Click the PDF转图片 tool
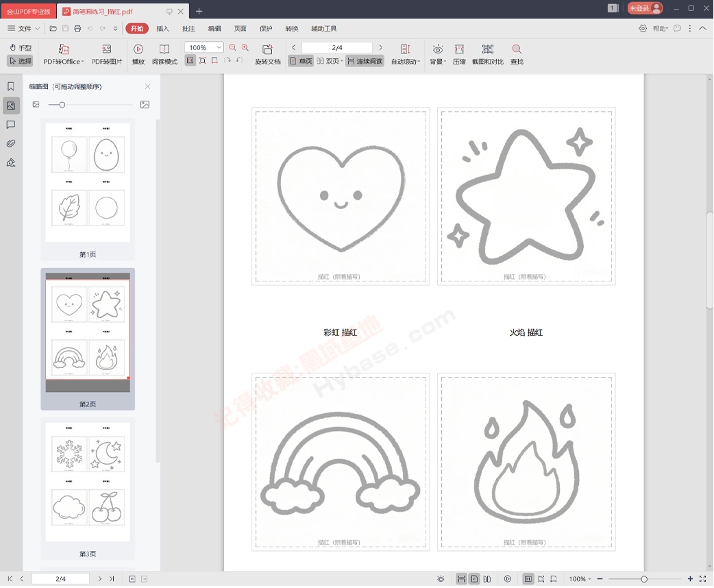The image size is (714, 588). pyautogui.click(x=107, y=55)
